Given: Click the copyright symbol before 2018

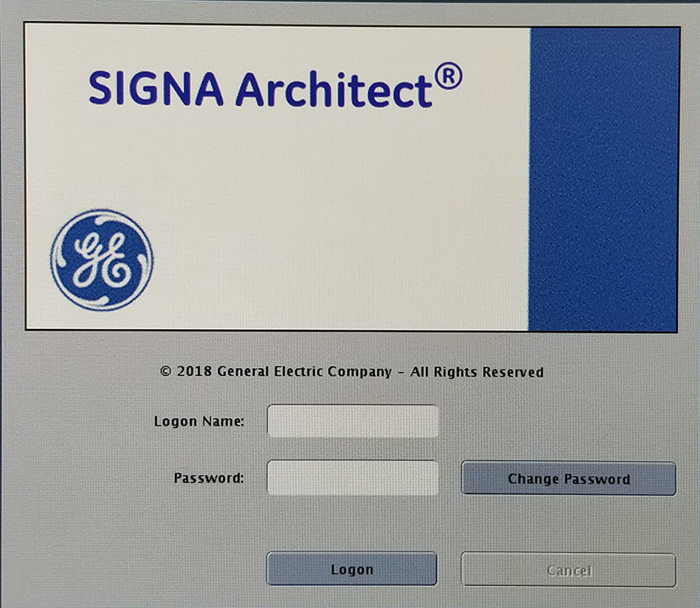Looking at the screenshot, I should pos(165,371).
